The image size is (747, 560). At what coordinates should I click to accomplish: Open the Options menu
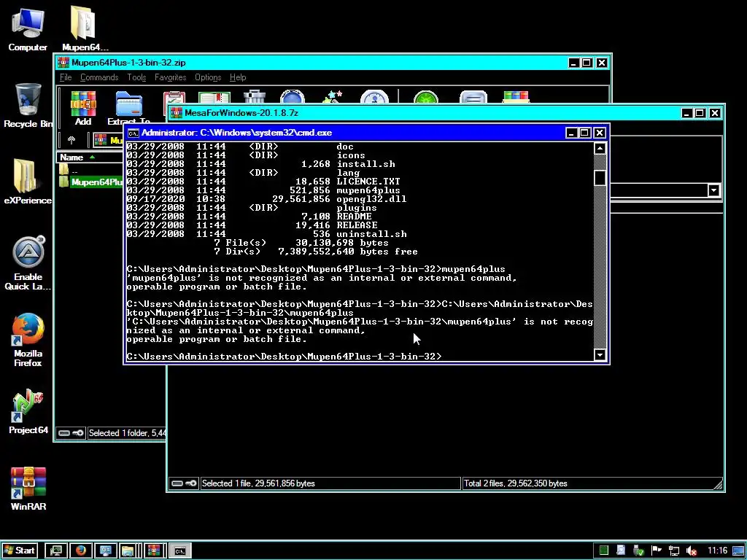point(208,77)
